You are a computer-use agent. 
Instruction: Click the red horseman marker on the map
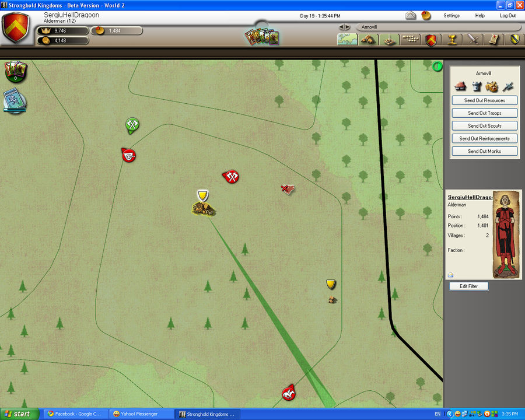(x=288, y=393)
